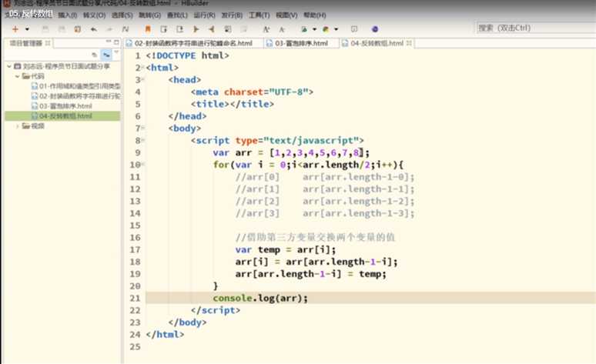The height and width of the screenshot is (364, 596).
Task: Open the 运行(R) menu
Action: [205, 15]
